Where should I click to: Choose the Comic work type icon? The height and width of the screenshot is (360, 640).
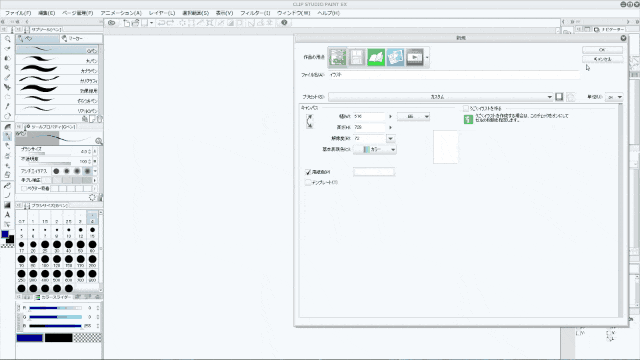pyautogui.click(x=357, y=57)
